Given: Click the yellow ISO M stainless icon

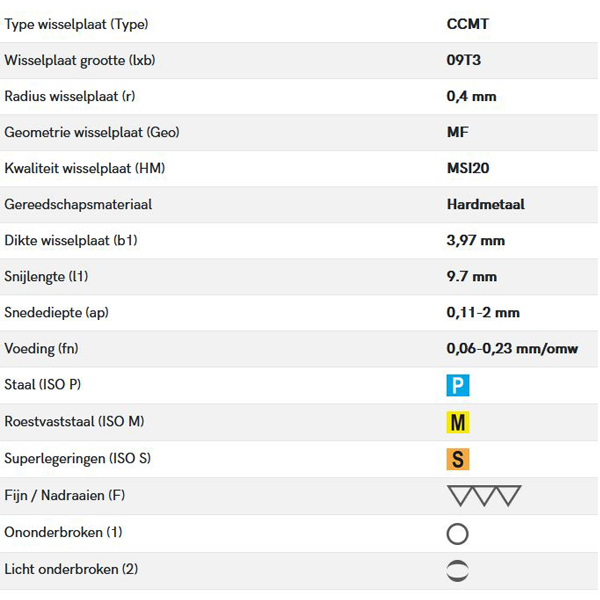Looking at the screenshot, I should coord(458,423).
